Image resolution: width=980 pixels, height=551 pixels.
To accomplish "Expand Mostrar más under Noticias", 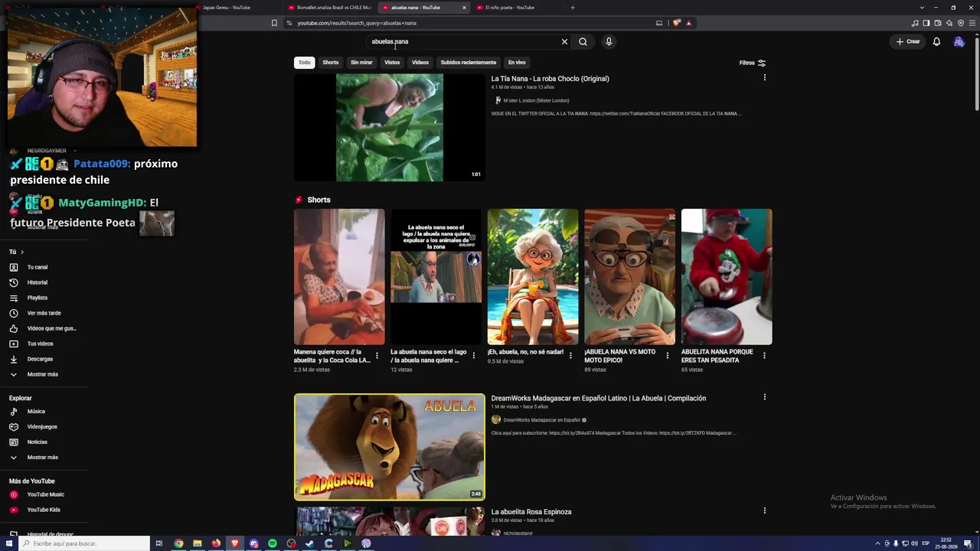I will pos(42,458).
